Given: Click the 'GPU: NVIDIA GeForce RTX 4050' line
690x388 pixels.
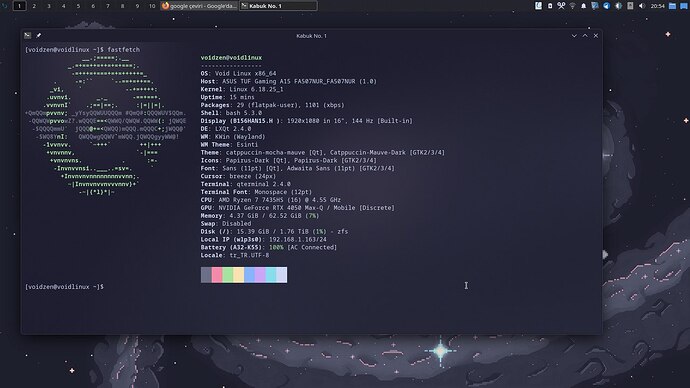Looking at the screenshot, I should (x=297, y=208).
